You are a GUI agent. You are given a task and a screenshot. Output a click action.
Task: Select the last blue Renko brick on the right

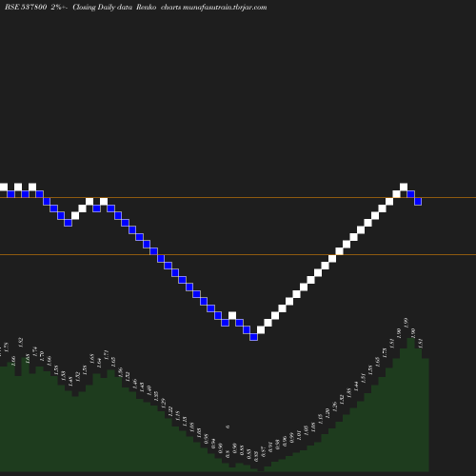tap(418, 202)
